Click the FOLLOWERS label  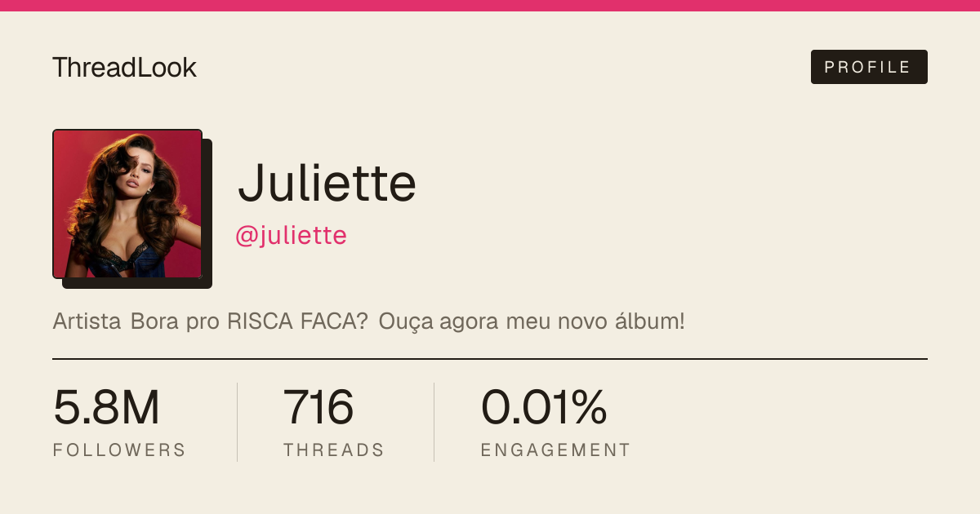119,450
